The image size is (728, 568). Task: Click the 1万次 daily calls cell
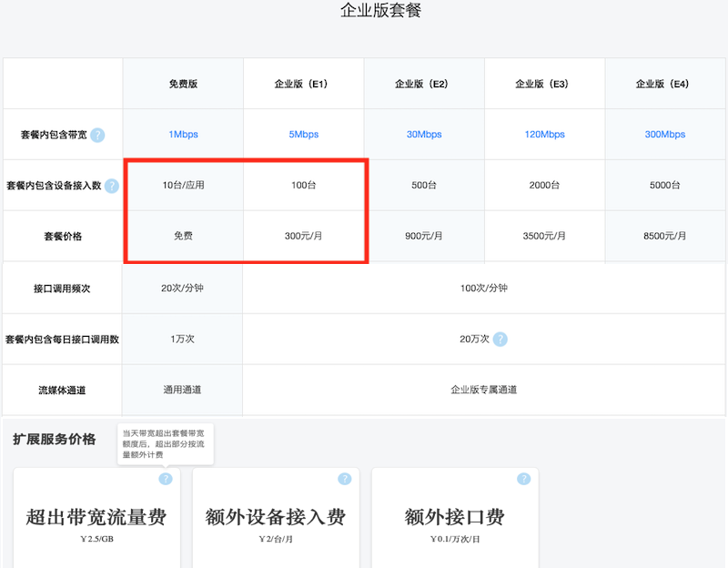coord(182,339)
